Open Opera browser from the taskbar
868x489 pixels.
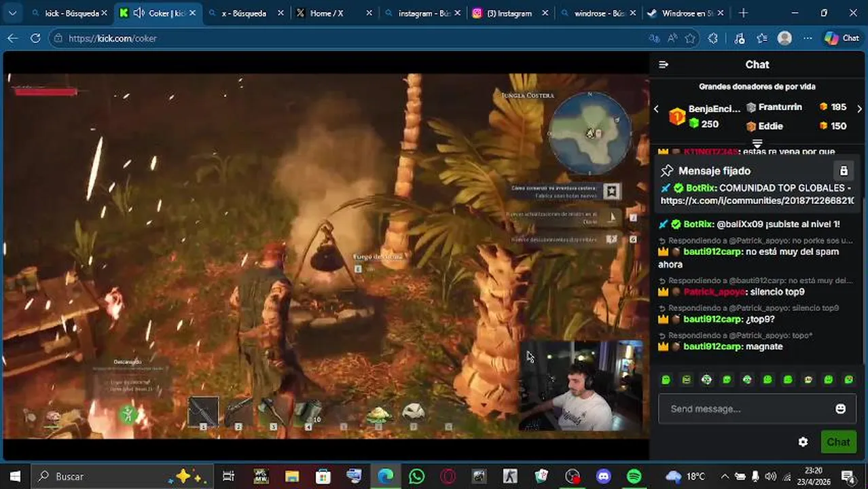[x=448, y=476]
